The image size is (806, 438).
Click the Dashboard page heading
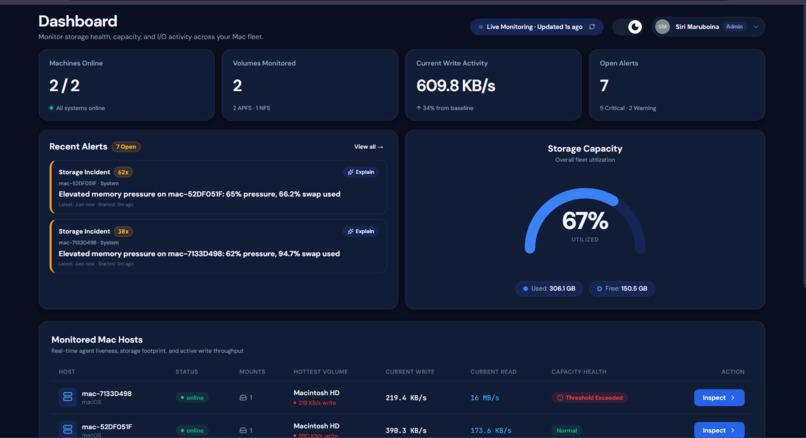coord(78,21)
